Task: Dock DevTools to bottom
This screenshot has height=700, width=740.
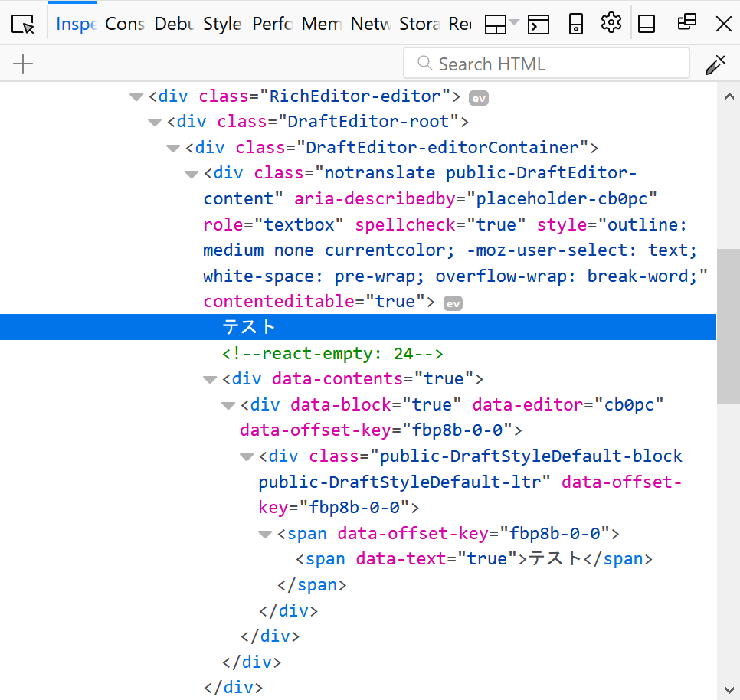Action: point(646,24)
